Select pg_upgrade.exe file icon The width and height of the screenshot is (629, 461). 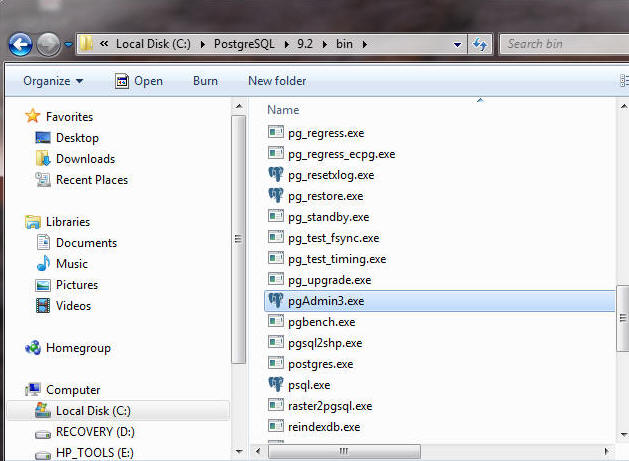[276, 278]
